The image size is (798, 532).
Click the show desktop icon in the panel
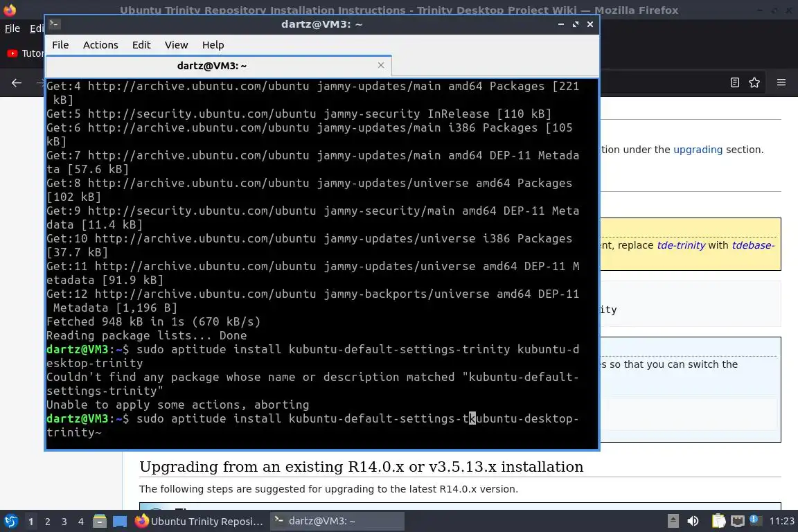120,522
